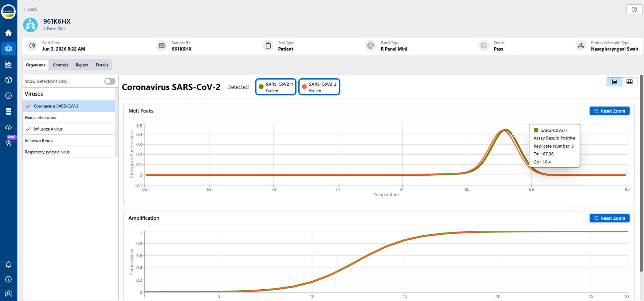644x301 pixels.
Task: Open the Home icon in sidebar
Action: tap(8, 33)
